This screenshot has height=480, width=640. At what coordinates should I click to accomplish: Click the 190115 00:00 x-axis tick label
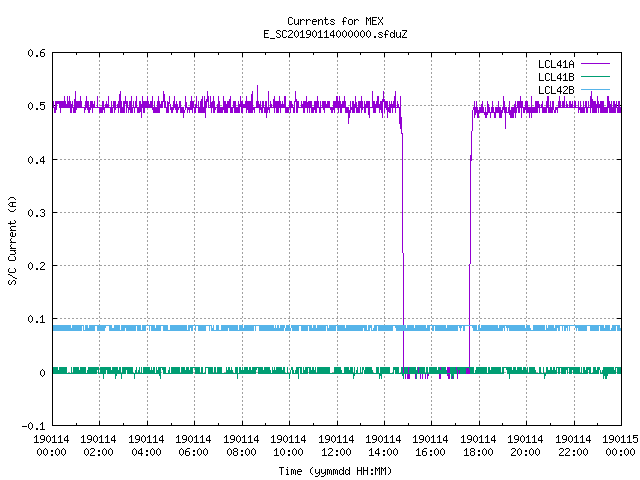click(620, 446)
